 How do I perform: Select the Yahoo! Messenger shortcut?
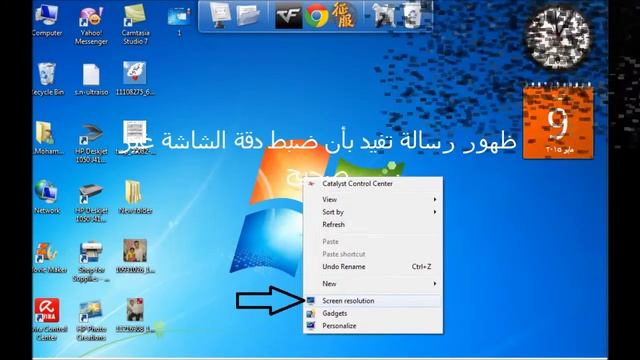point(91,24)
